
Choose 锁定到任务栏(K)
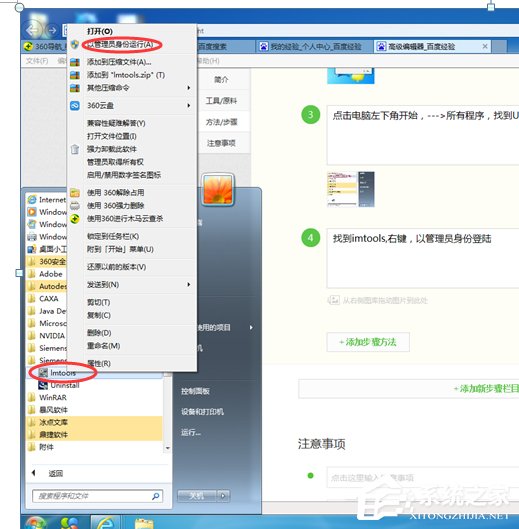tap(113, 236)
